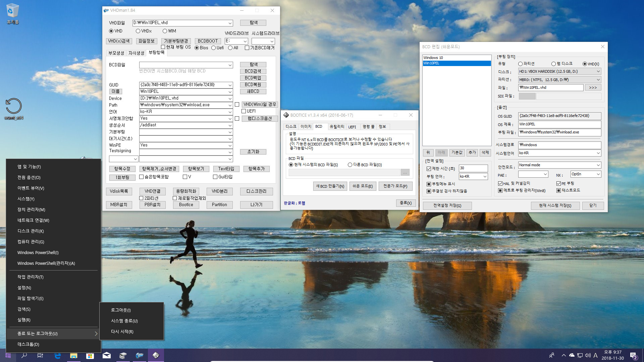Launch Microsoft Edge from the taskbar
The height and width of the screenshot is (362, 644).
click(57, 355)
